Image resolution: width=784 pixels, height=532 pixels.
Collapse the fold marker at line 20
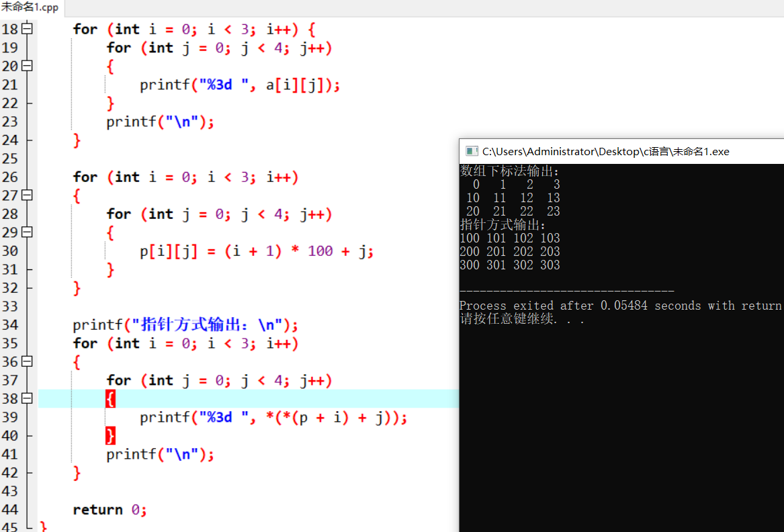[27, 66]
